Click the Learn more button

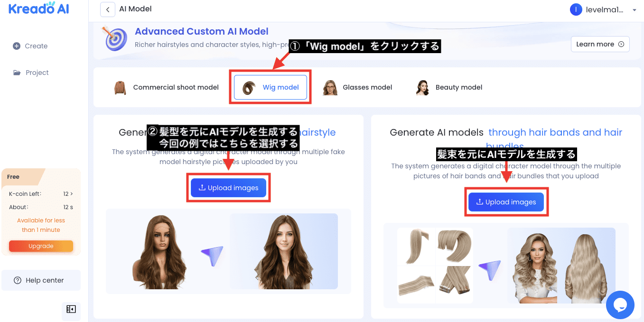point(599,44)
